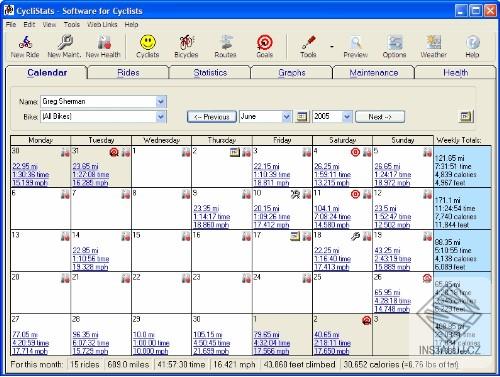Open the Goals target icon
This screenshot has height=377, width=500.
tap(265, 42)
